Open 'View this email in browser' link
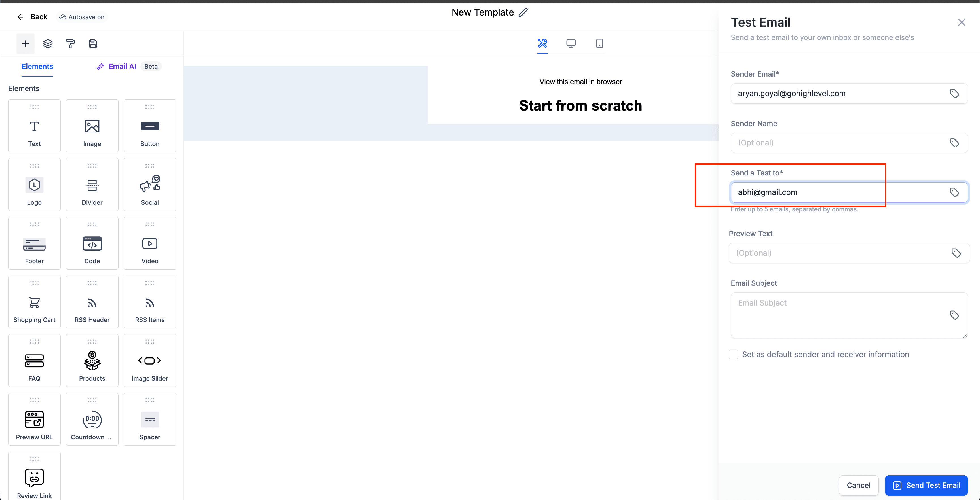 coord(580,81)
